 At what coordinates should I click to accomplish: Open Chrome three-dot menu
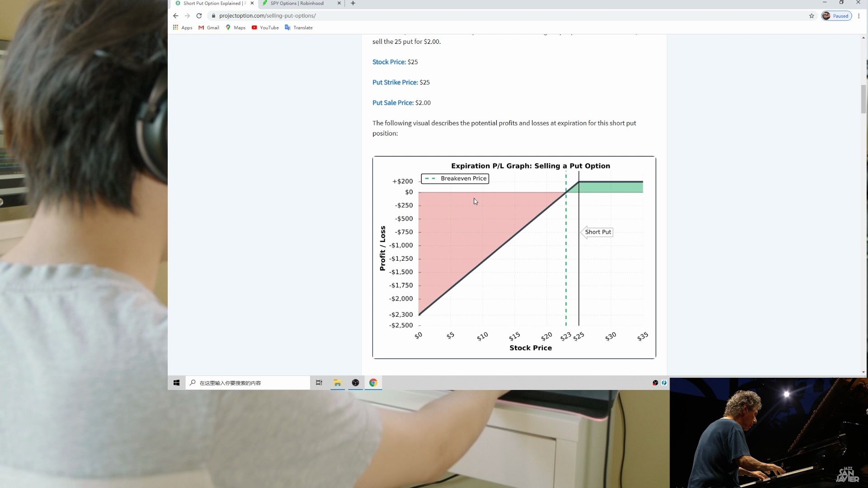(859, 16)
